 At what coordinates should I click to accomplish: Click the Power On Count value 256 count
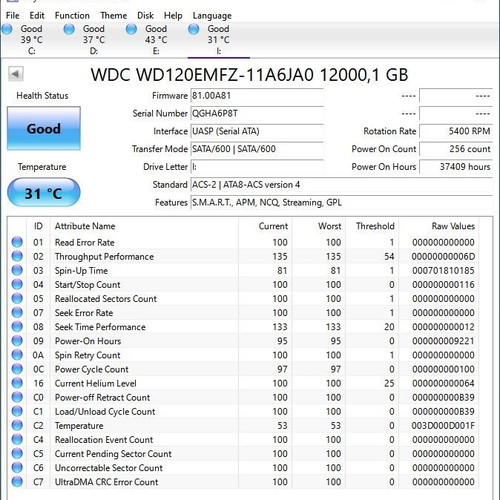click(456, 149)
